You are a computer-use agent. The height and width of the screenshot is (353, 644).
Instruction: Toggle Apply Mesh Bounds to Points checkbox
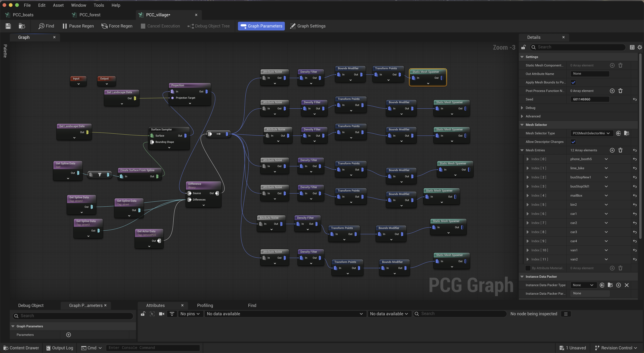573,83
